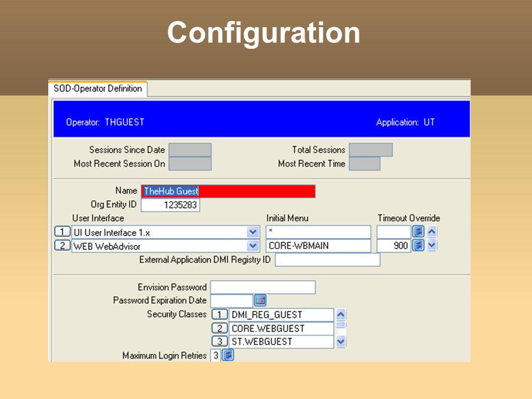Viewport: 532px width, 399px height.
Task: Expand the WEB WebAdvisor dropdown
Action: click(253, 246)
